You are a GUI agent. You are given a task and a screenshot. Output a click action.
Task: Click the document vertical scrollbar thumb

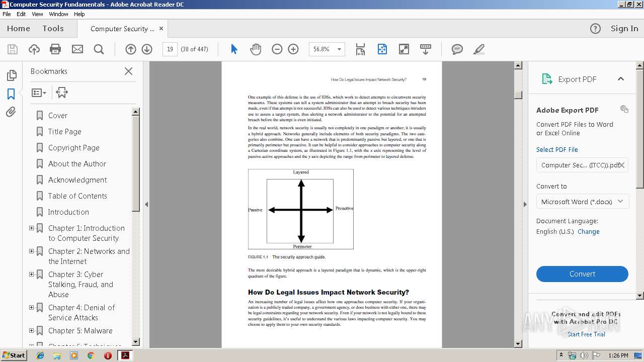[x=518, y=95]
